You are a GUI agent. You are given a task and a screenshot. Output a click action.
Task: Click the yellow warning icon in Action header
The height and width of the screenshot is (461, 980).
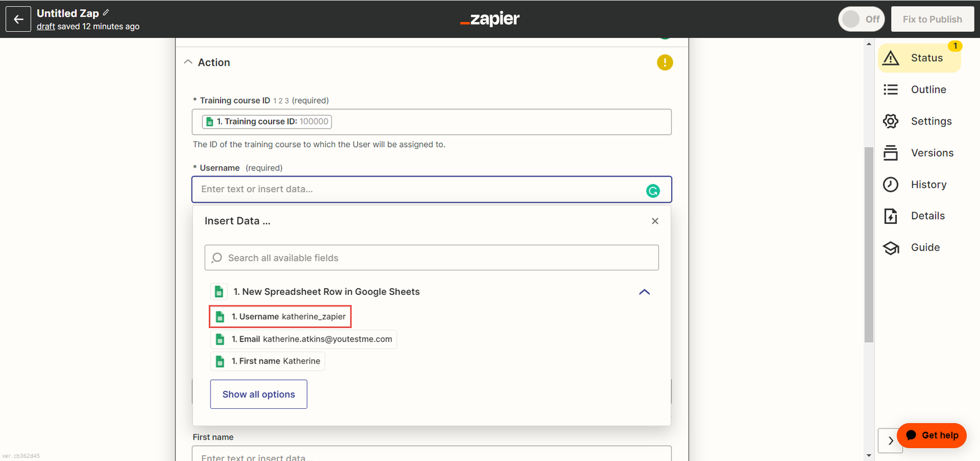665,63
